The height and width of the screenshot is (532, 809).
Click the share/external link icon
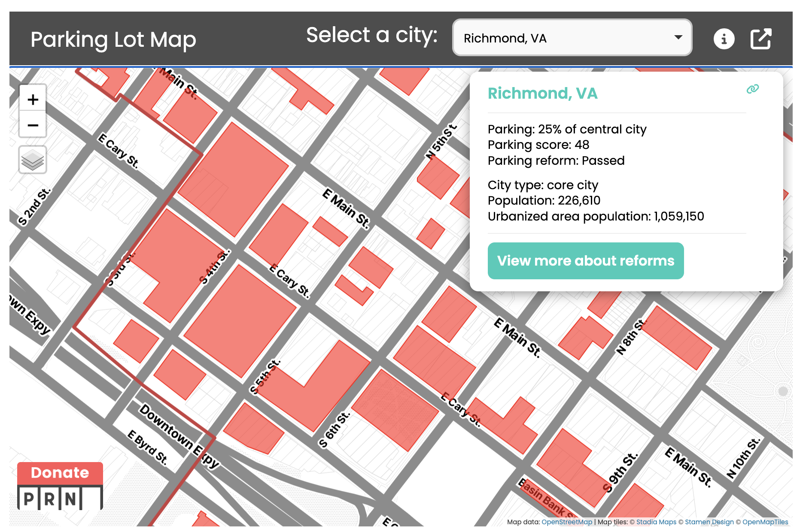point(760,39)
